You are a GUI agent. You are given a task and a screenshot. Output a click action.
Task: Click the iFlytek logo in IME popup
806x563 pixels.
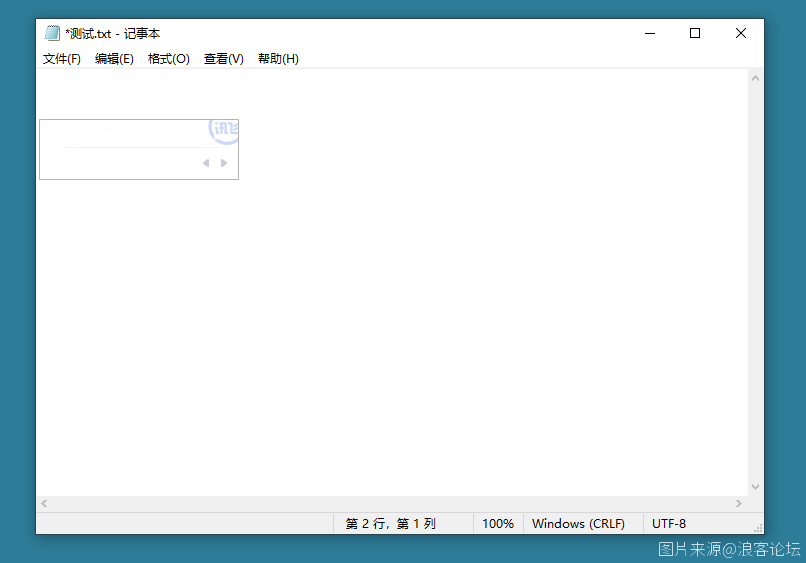click(x=224, y=130)
